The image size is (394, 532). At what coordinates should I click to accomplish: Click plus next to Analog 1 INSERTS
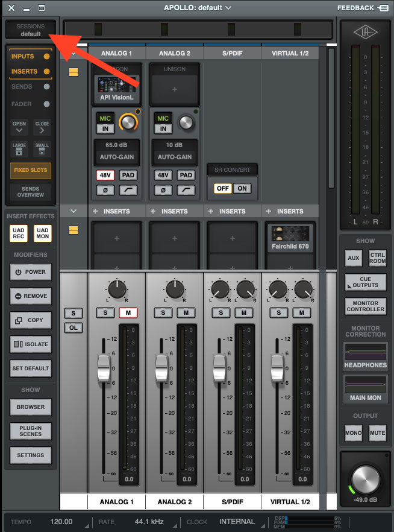tap(95, 211)
